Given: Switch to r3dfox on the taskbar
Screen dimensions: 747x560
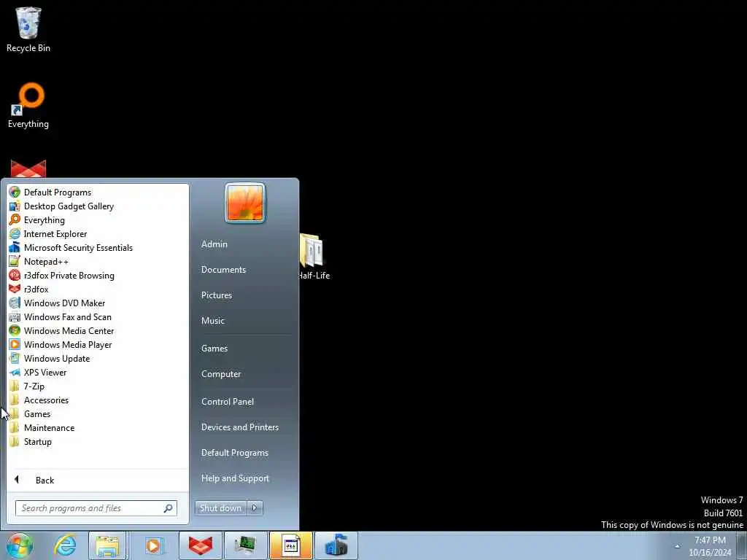Looking at the screenshot, I should 201,545.
